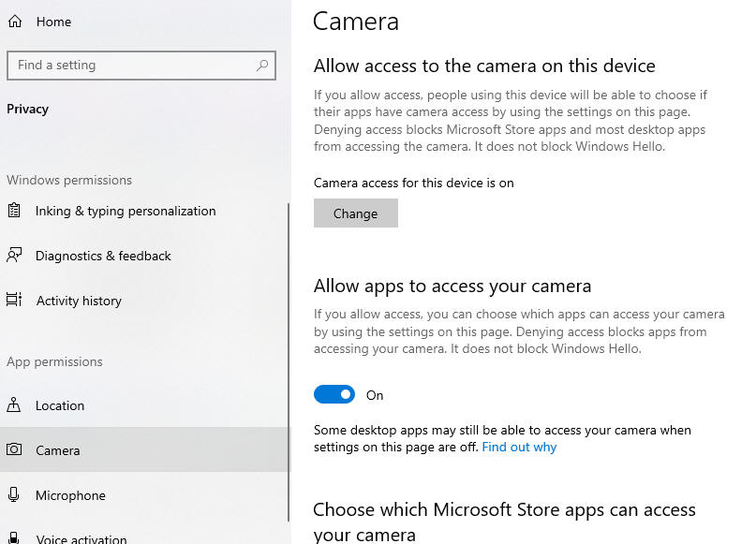The image size is (756, 544).
Task: Turn off Allow apps to access your camera
Action: click(x=334, y=395)
